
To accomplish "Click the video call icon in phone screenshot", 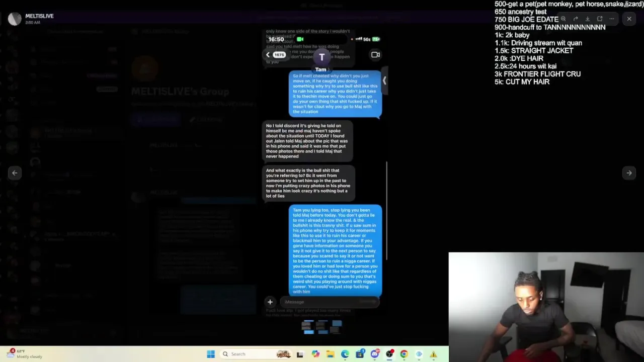I will (x=375, y=55).
